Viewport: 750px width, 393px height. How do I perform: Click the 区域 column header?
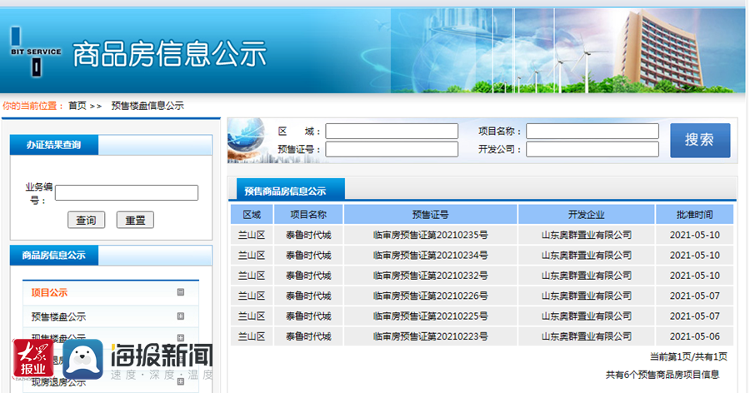click(x=252, y=215)
